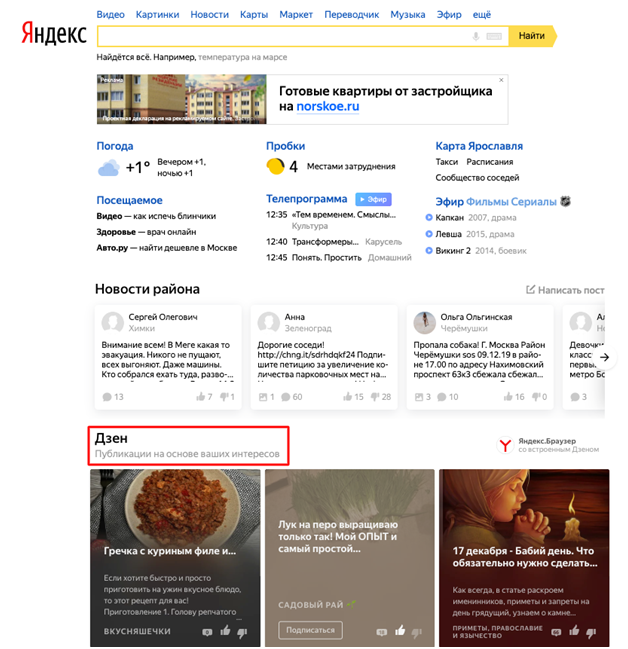Viewport: 628px width, 649px height.
Task: Click the yellow Найти search button
Action: click(x=532, y=36)
